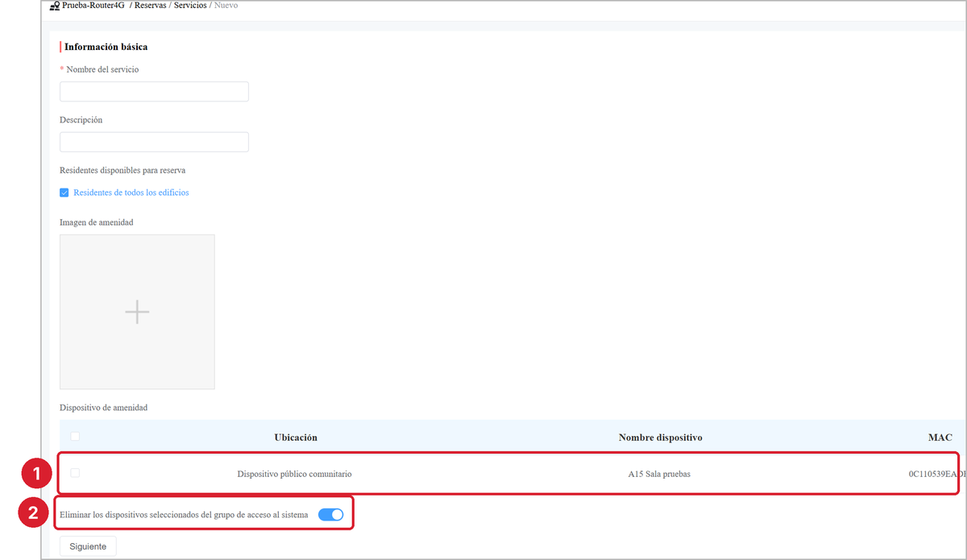Go to Reservas in the breadcrumb
This screenshot has width=967, height=560.
pos(150,6)
